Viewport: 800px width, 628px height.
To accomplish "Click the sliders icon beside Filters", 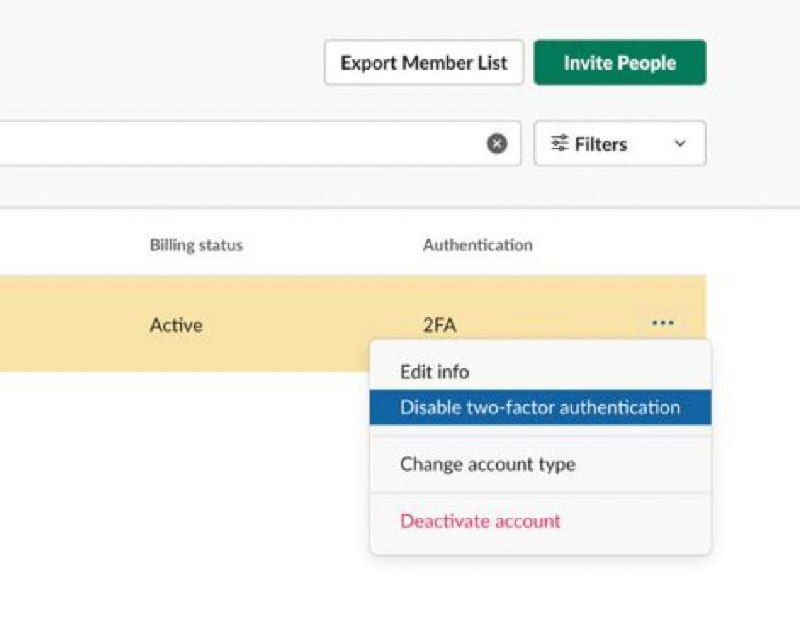I will click(x=560, y=144).
